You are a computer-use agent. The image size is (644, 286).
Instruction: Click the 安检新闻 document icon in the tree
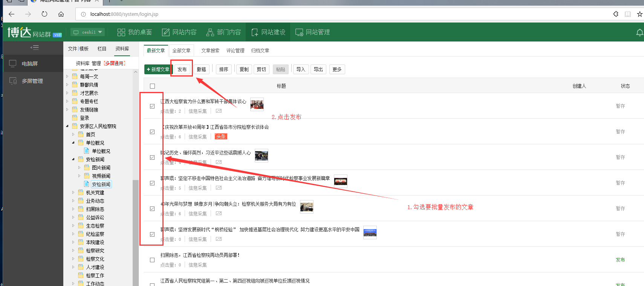(87, 184)
